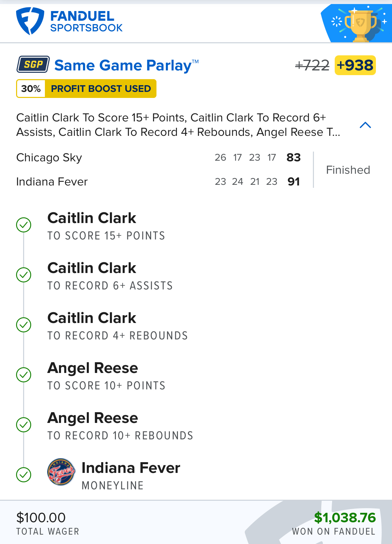The image size is (392, 544).
Task: Collapse the parlay legs with chevron
Action: pos(365,125)
